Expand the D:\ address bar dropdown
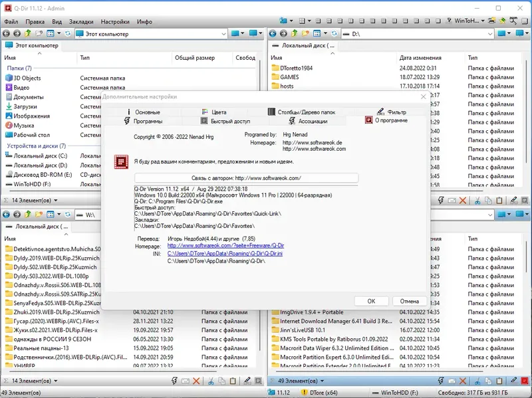Viewport: 532px width, 398px height. pyautogui.click(x=490, y=34)
